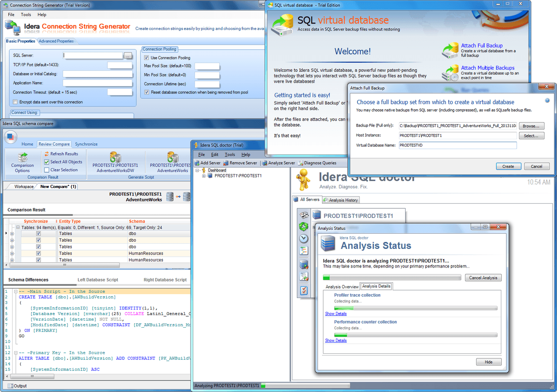
Task: Switch to Advanced Properties tab
Action: pos(57,41)
